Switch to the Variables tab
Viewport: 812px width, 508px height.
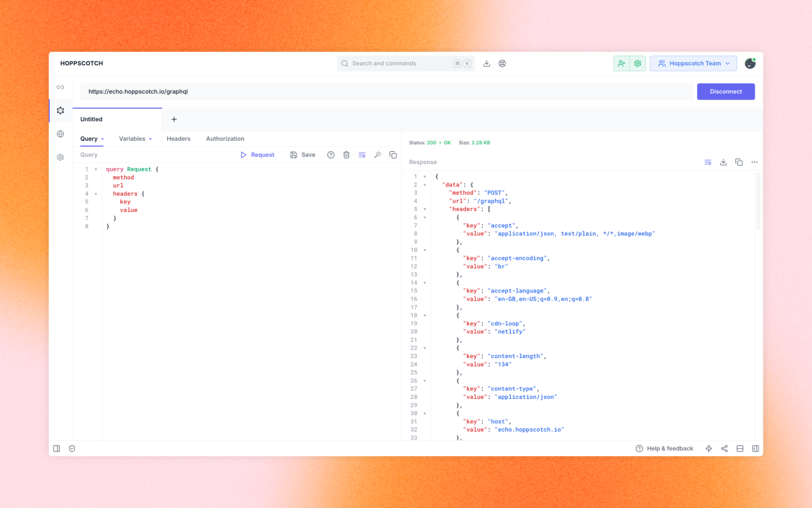pos(135,139)
